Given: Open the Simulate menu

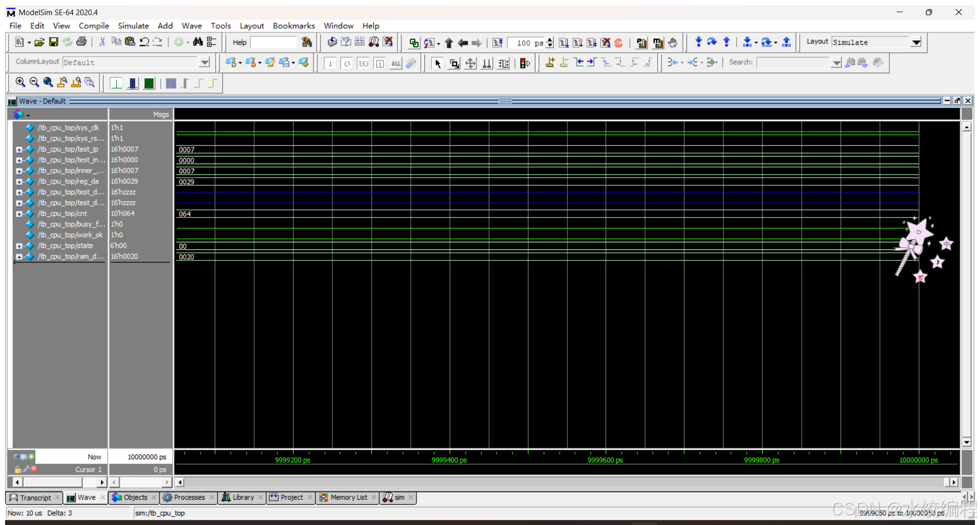Looking at the screenshot, I should (133, 26).
